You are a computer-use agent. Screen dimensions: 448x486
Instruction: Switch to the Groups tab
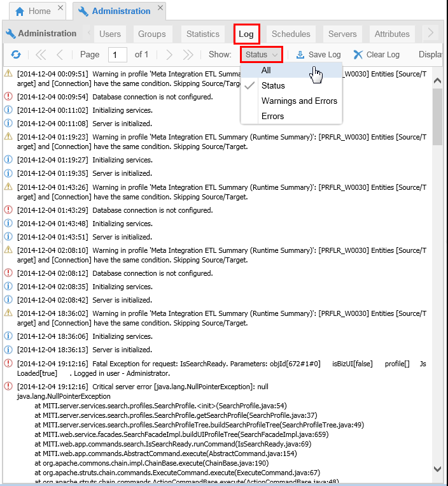[x=152, y=34]
